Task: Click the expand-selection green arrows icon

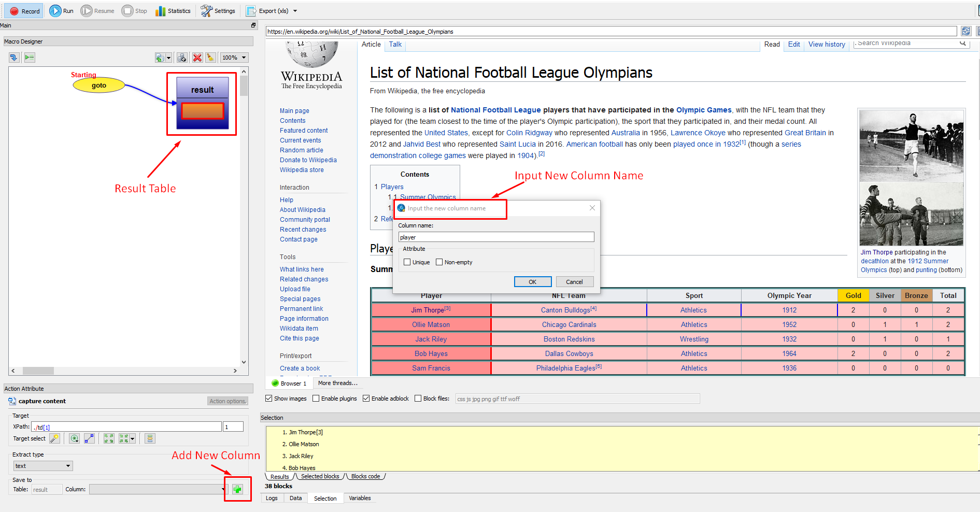Action: pyautogui.click(x=109, y=438)
